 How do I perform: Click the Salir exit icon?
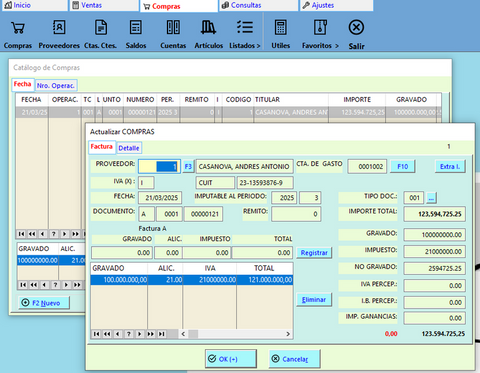point(356,28)
